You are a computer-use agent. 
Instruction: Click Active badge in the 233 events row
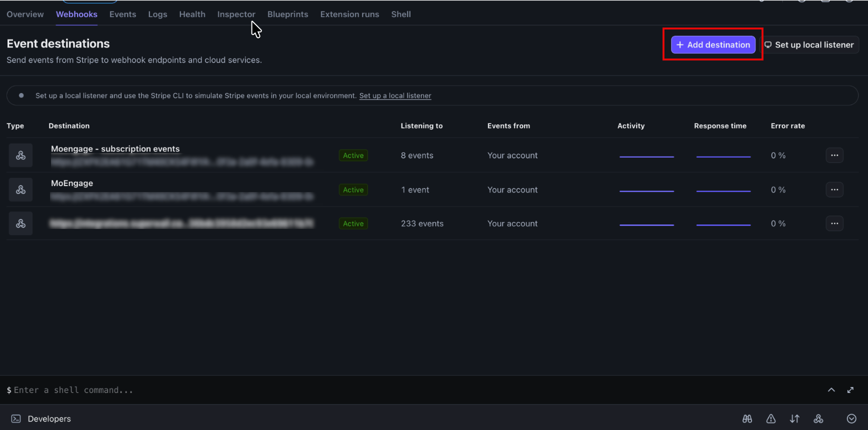tap(353, 223)
